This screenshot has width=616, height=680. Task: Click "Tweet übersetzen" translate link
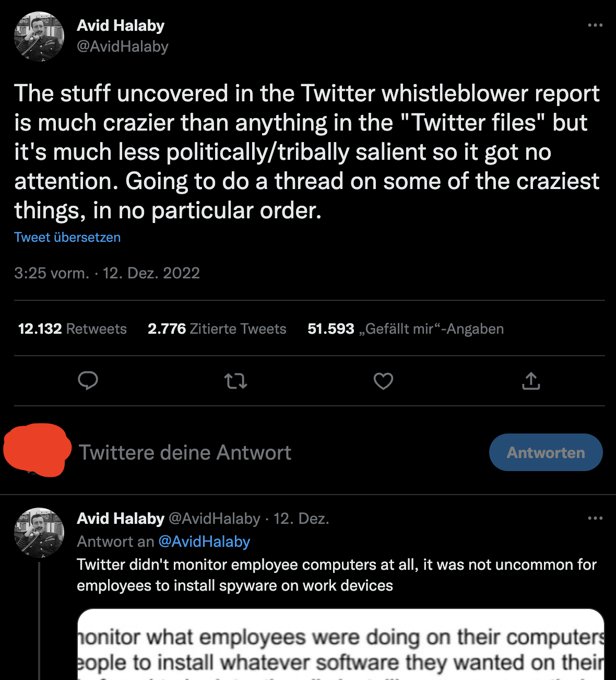[67, 237]
